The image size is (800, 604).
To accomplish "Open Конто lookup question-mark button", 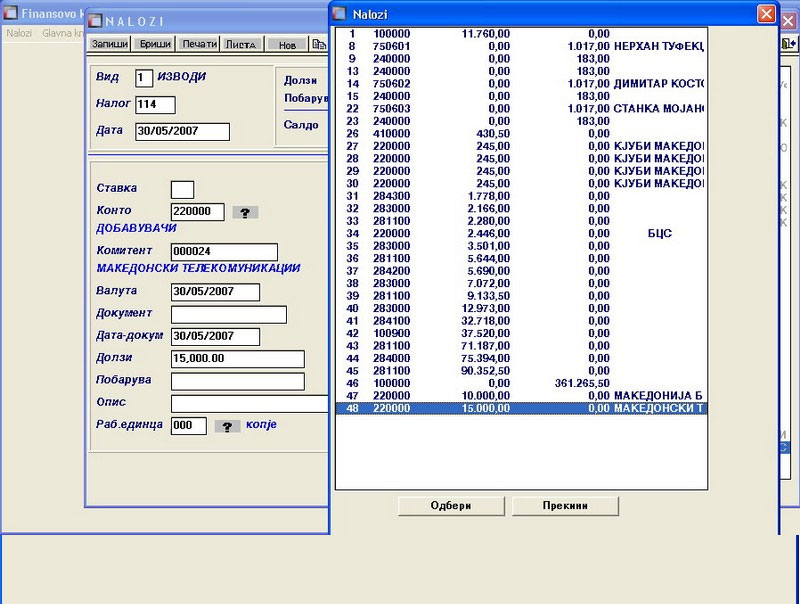I will point(245,212).
